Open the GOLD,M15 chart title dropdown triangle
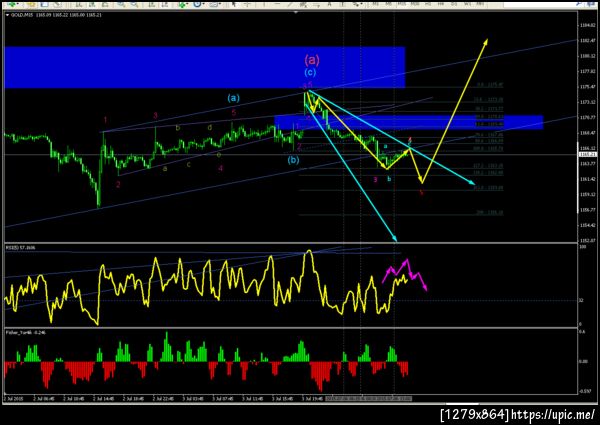The width and height of the screenshot is (600, 425). [x=7, y=15]
